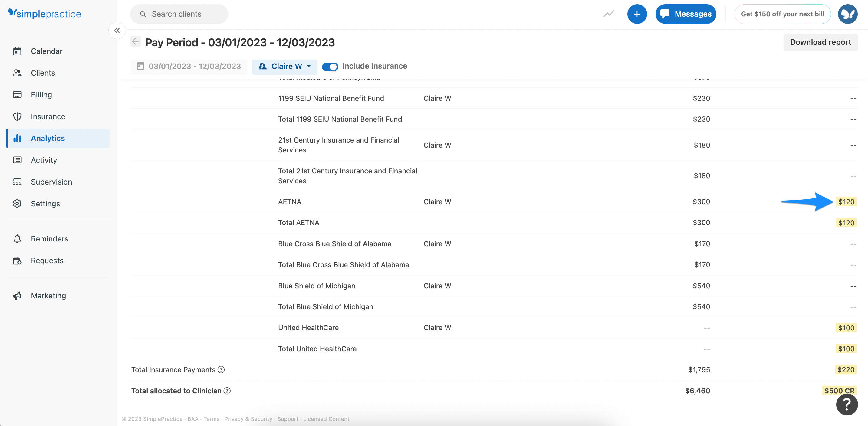Click the Total Insurance Payments help tooltip
This screenshot has width=868, height=426.
point(221,369)
